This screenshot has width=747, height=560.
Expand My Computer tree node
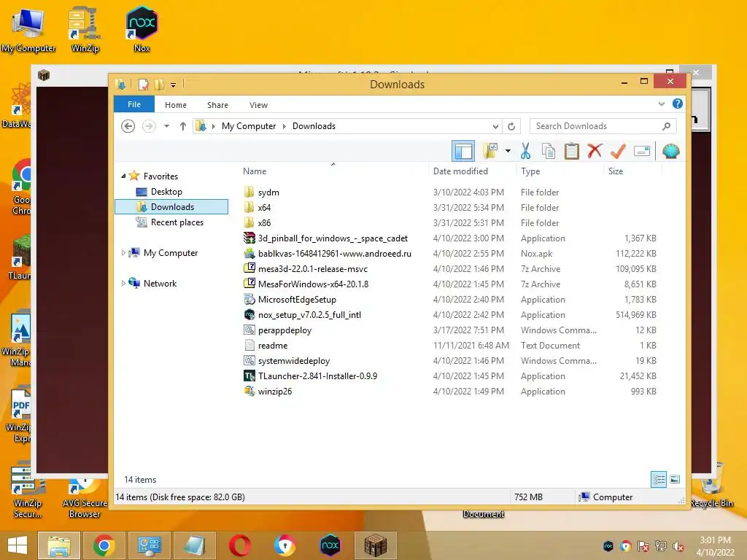123,253
